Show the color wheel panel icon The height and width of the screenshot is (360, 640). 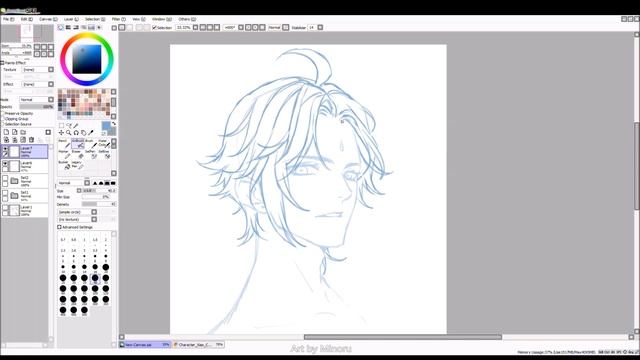60,27
